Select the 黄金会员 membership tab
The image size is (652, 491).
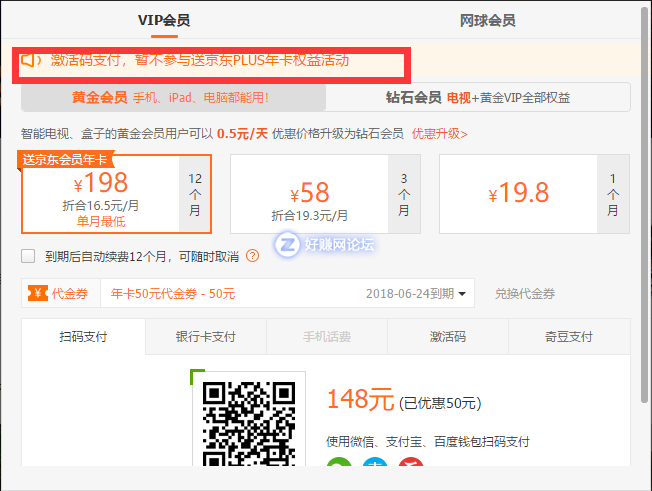point(173,98)
